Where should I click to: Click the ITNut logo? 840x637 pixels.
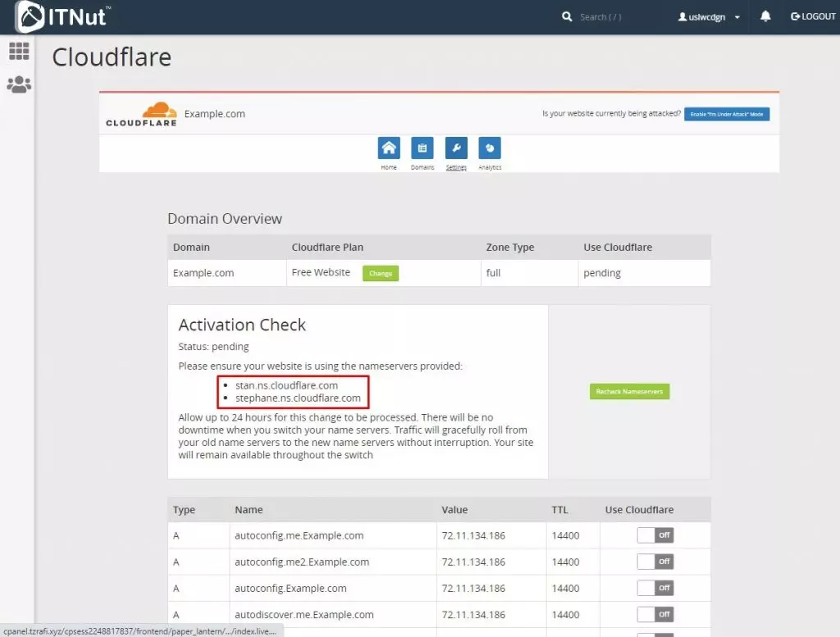coord(63,16)
